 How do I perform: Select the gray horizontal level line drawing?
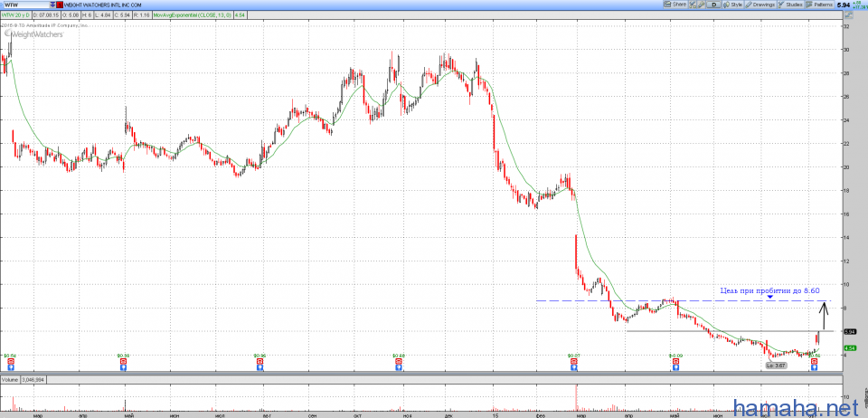coord(730,330)
